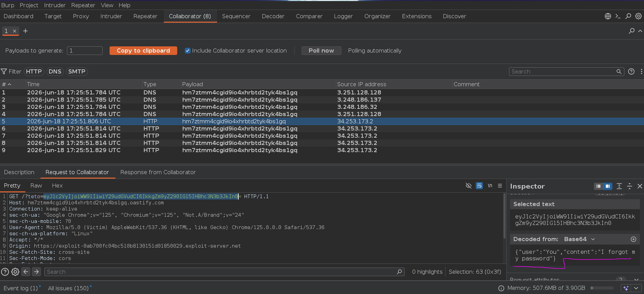The height and width of the screenshot is (294, 644).
Task: Collapse the tab row chevron at right
Action: pos(640,31)
